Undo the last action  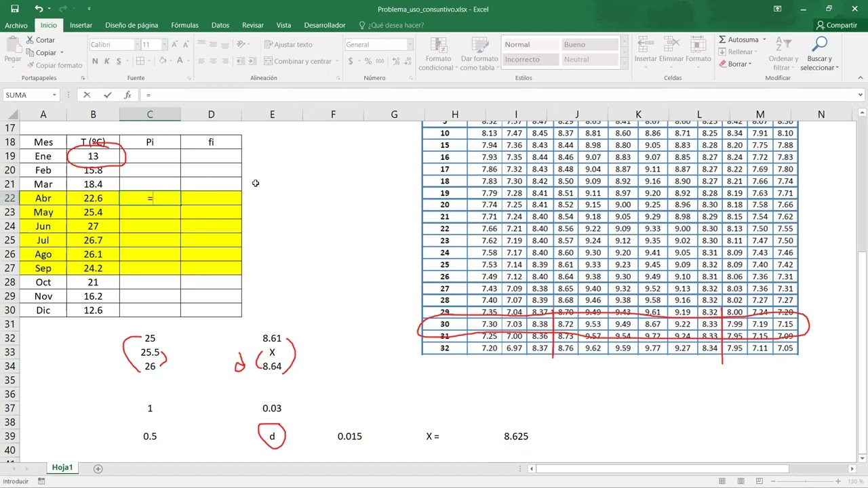click(39, 9)
